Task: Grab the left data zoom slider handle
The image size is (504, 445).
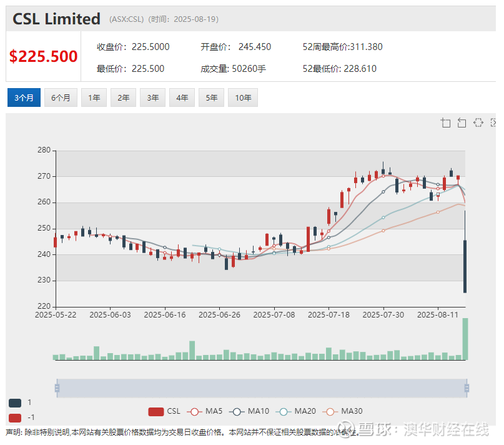Action: [57, 388]
